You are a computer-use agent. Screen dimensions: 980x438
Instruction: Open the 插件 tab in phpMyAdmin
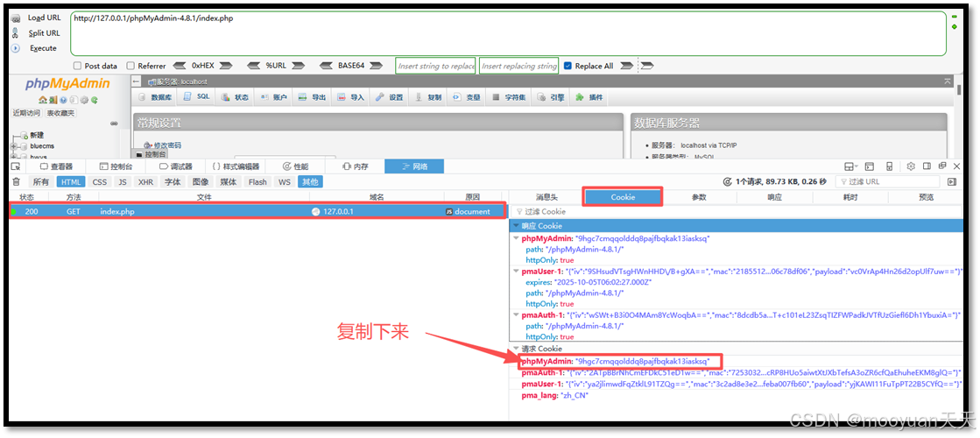coord(589,97)
